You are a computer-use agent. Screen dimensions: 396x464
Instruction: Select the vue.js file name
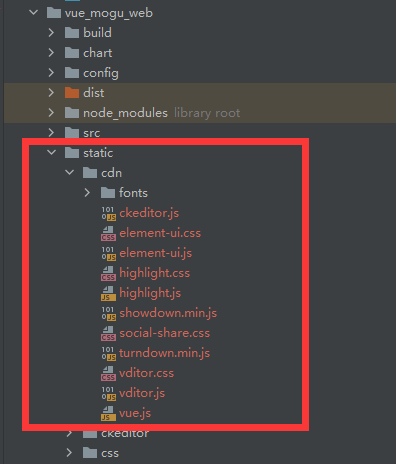tap(135, 413)
